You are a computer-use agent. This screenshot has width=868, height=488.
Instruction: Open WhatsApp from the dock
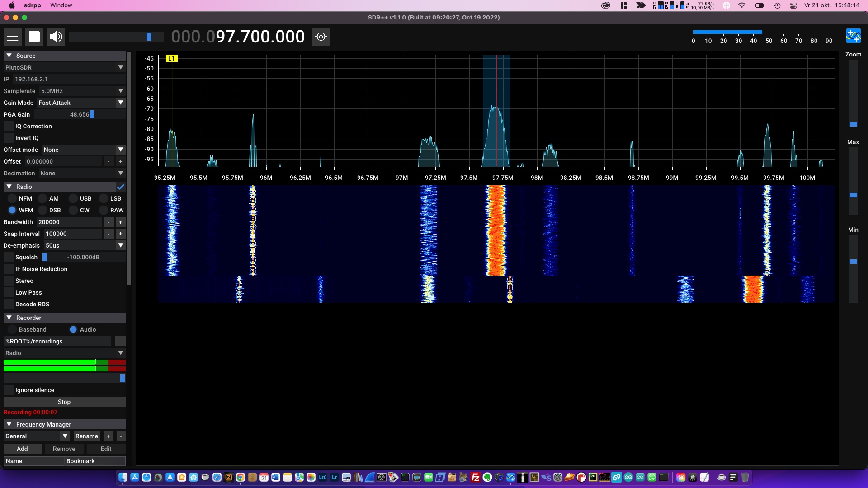pos(651,477)
